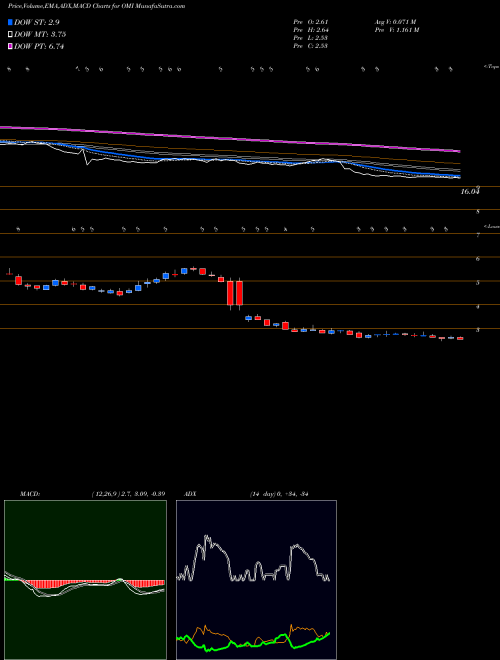Click the 'Avg V: 0.971 M' value

point(395,22)
